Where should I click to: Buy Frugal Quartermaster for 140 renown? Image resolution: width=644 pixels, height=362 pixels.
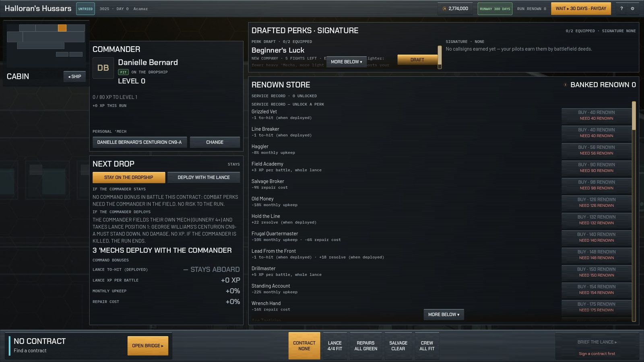[596, 237]
